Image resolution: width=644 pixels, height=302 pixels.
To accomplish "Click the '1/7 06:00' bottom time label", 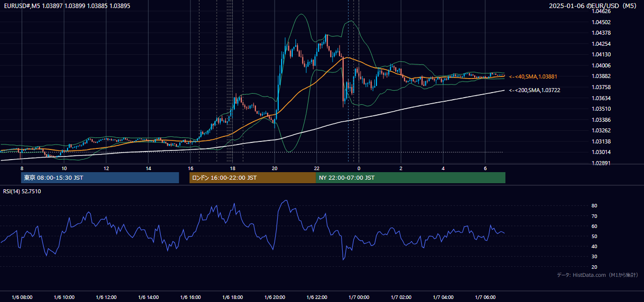I will 485,297.
